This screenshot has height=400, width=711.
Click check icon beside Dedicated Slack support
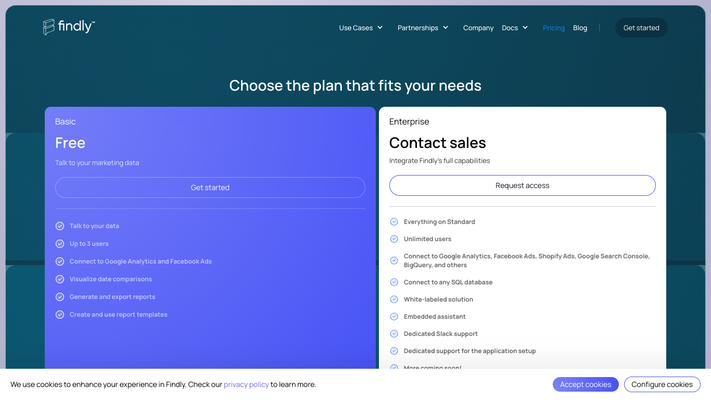(x=394, y=334)
